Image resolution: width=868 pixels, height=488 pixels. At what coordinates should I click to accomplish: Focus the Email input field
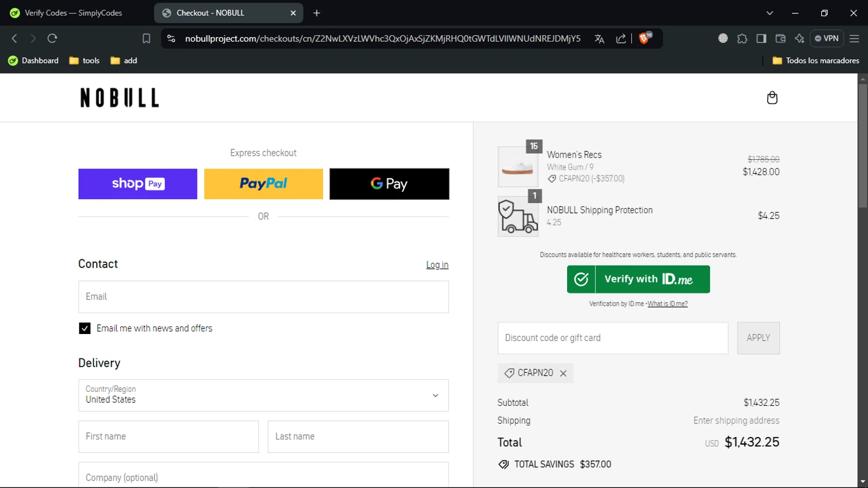click(263, 297)
